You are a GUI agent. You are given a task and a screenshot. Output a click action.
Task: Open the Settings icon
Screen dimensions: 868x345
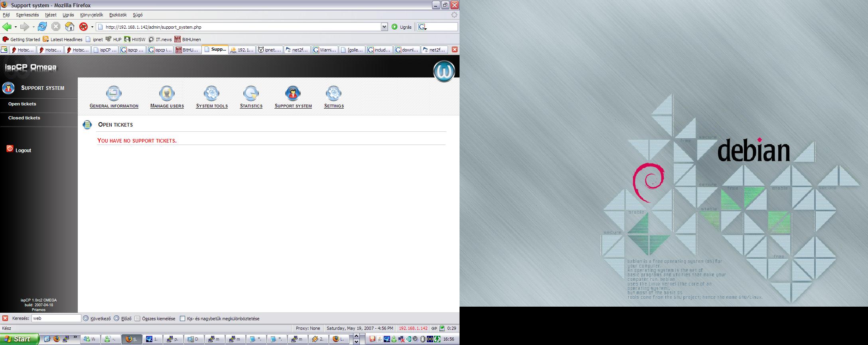click(x=333, y=93)
